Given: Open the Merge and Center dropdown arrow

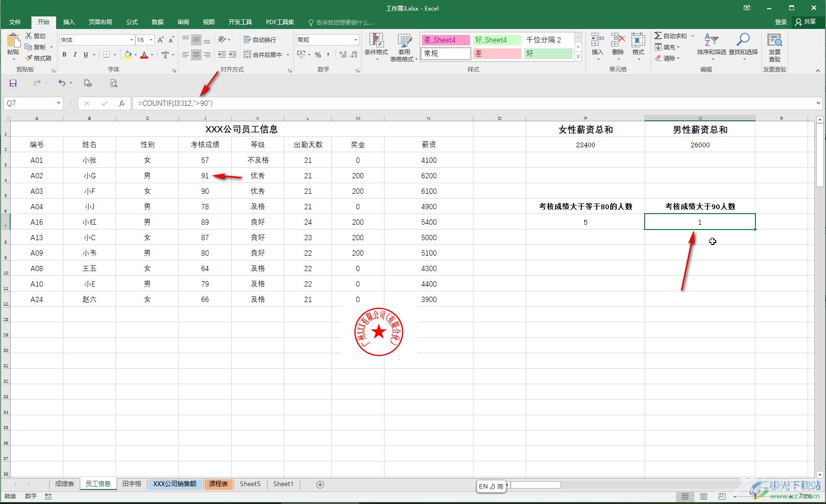Looking at the screenshot, I should click(x=288, y=55).
